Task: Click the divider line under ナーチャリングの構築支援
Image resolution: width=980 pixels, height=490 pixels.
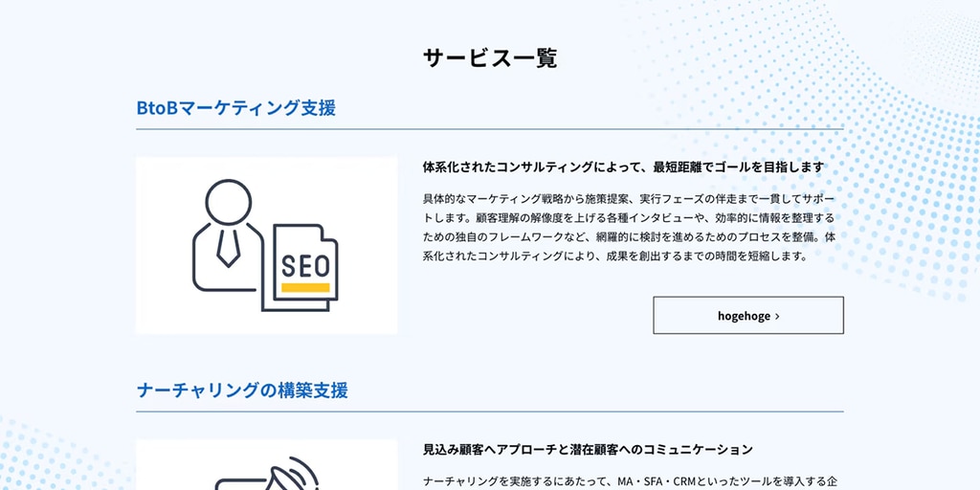Action: pos(490,412)
